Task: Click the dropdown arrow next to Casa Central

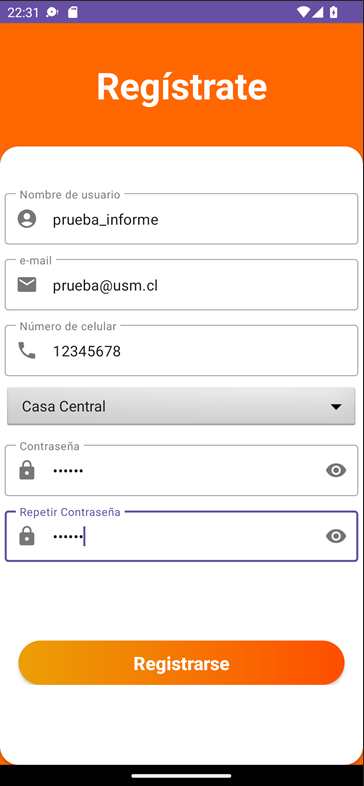Action: click(x=336, y=407)
